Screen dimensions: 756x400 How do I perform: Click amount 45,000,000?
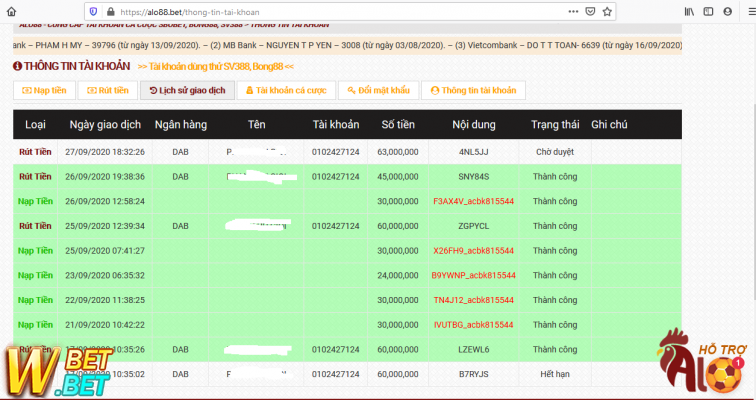point(398,176)
